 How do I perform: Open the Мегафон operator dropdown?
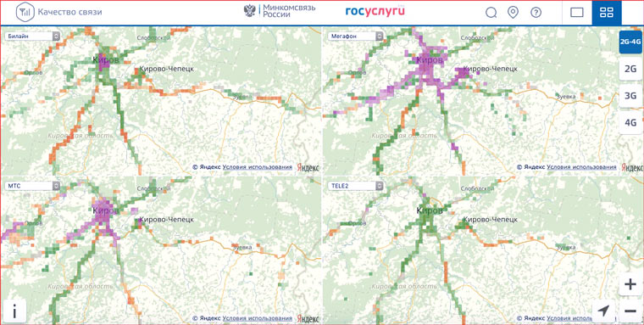(356, 36)
